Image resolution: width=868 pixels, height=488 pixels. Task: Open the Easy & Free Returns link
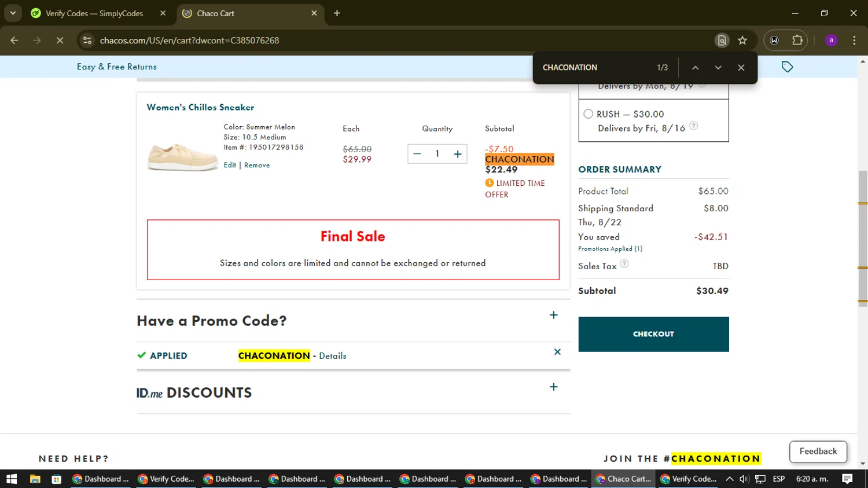pyautogui.click(x=117, y=67)
